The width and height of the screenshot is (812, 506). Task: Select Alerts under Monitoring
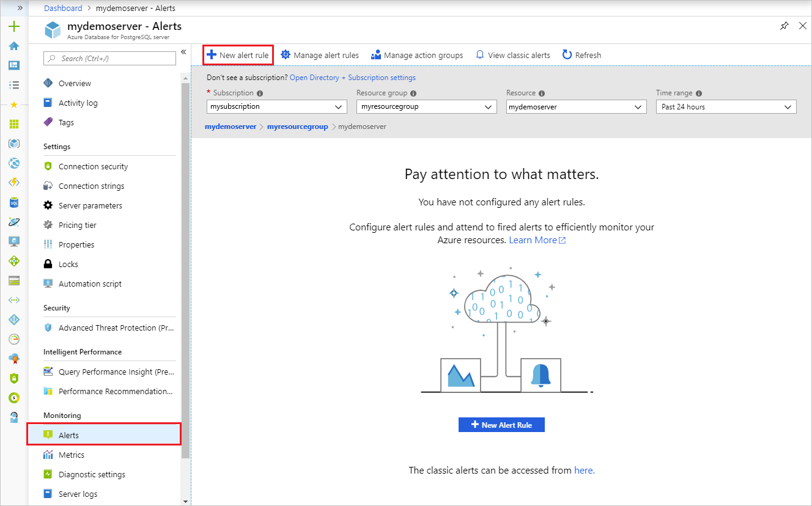pos(105,435)
